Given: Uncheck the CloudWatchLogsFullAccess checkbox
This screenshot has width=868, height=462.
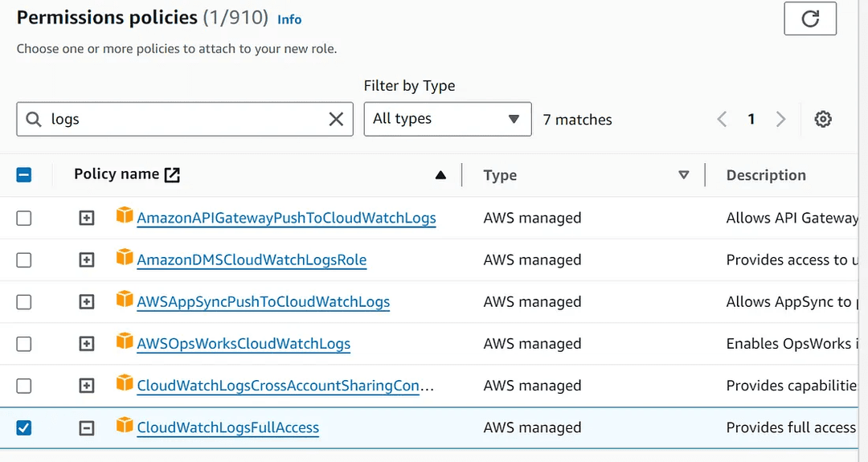Looking at the screenshot, I should pos(24,427).
